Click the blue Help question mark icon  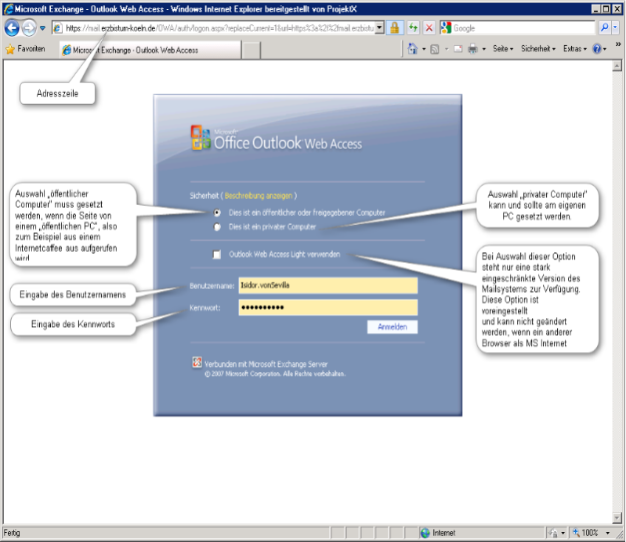(x=597, y=49)
